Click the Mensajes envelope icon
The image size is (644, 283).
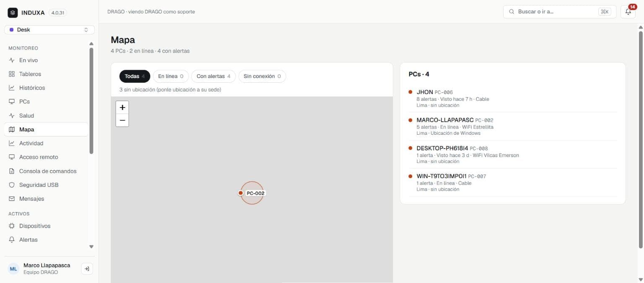pyautogui.click(x=12, y=199)
